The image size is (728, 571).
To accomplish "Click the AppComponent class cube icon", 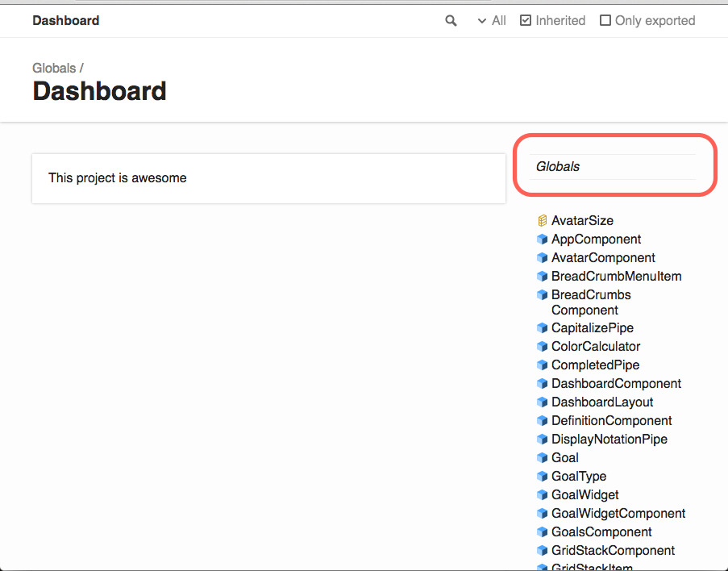I will [x=542, y=240].
